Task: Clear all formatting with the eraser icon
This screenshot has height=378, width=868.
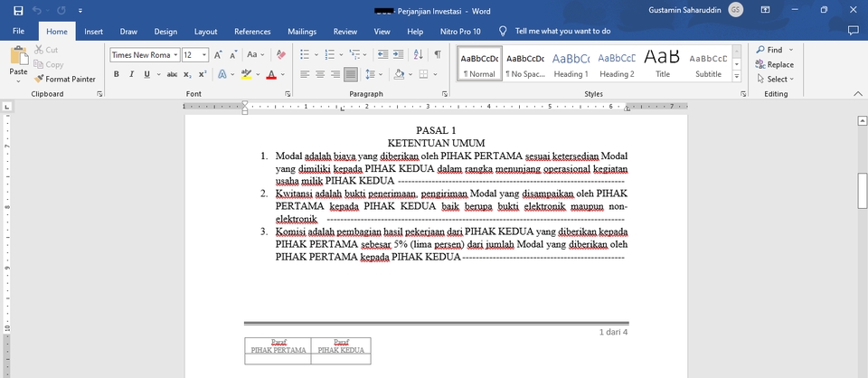Action: coord(280,55)
